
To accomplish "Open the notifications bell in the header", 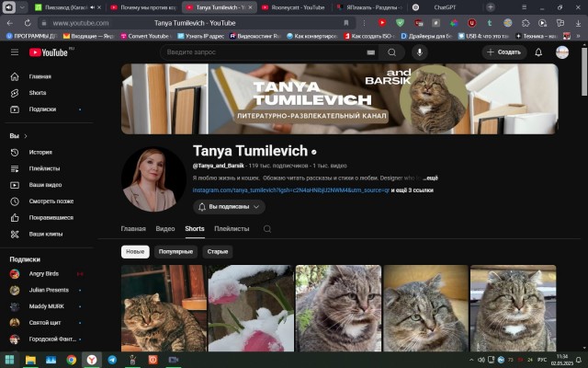I will click(538, 52).
